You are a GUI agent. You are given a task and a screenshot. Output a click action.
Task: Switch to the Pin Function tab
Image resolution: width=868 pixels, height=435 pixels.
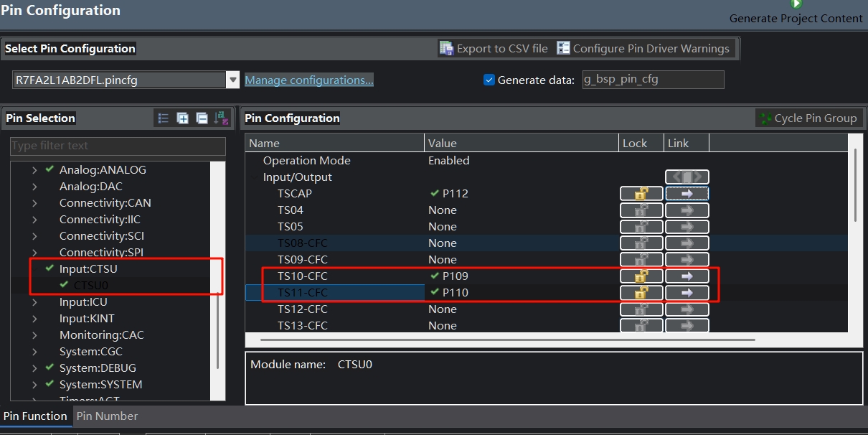(x=35, y=416)
